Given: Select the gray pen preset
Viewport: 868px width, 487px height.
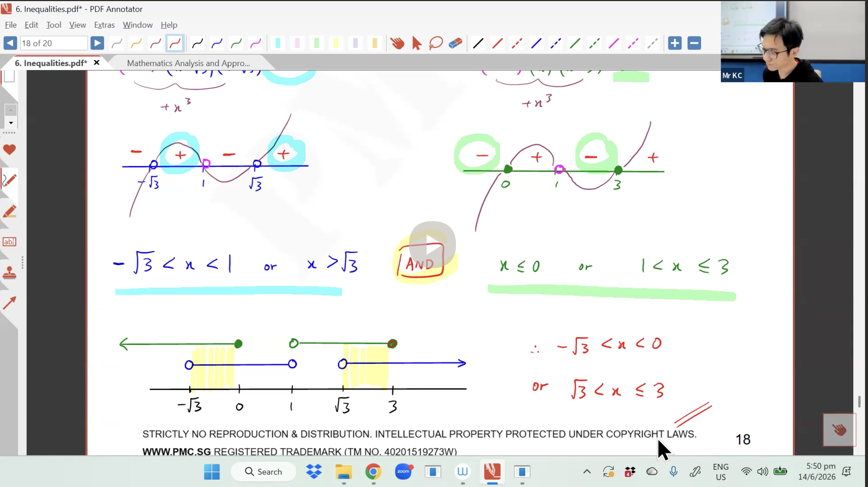Looking at the screenshot, I should (x=117, y=43).
